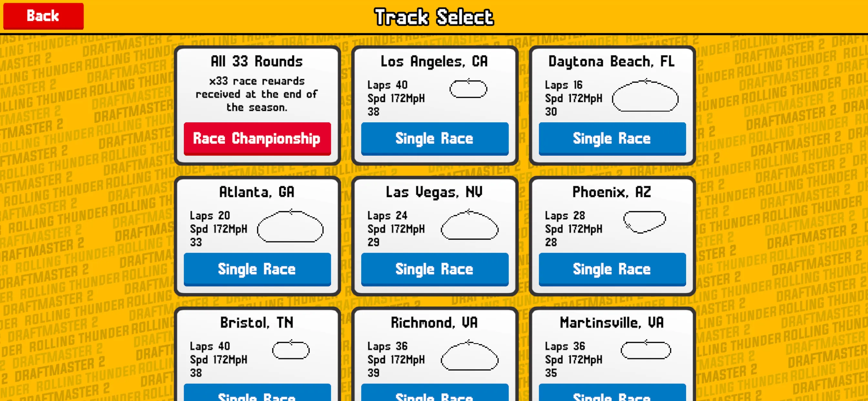Select Race Championship for all 33 rounds
Viewport: 868px width, 401px height.
(x=257, y=139)
